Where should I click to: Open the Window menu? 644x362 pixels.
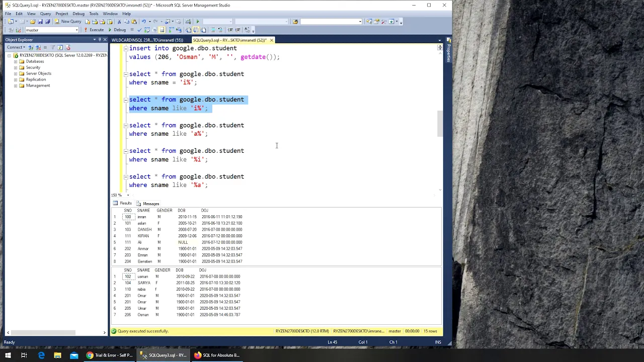(x=110, y=14)
